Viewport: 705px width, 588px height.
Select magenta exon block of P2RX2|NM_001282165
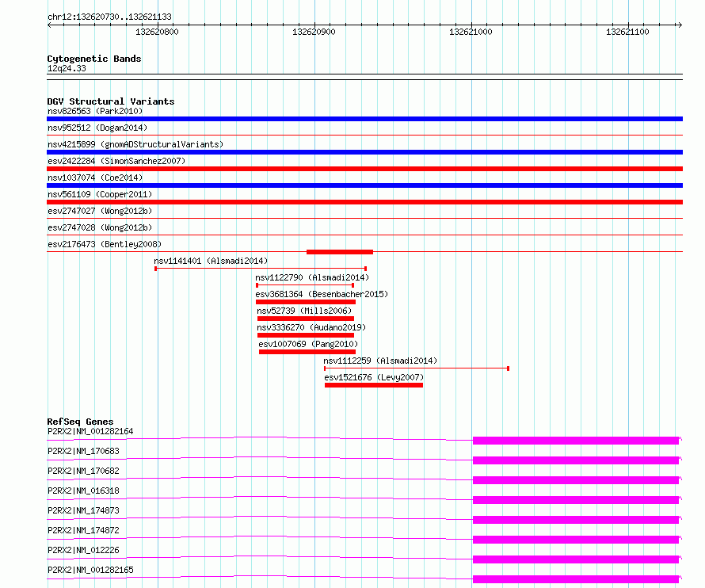point(576,579)
